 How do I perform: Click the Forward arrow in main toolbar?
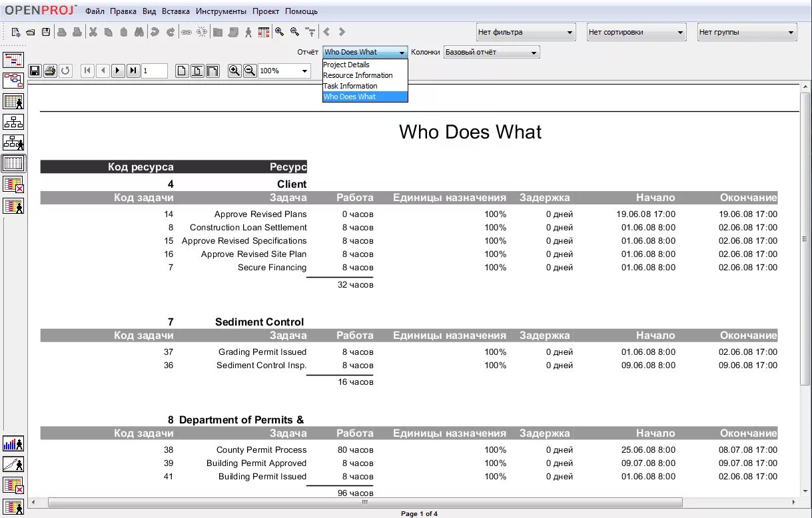coord(342,32)
